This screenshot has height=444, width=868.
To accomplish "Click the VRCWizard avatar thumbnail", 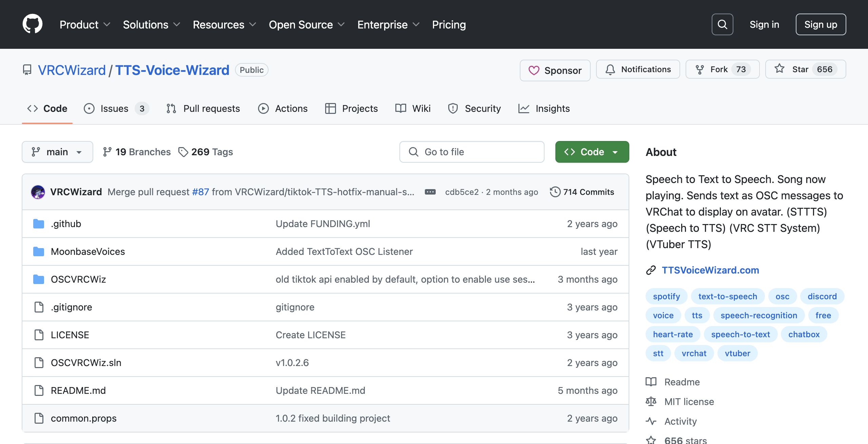I will click(x=38, y=192).
